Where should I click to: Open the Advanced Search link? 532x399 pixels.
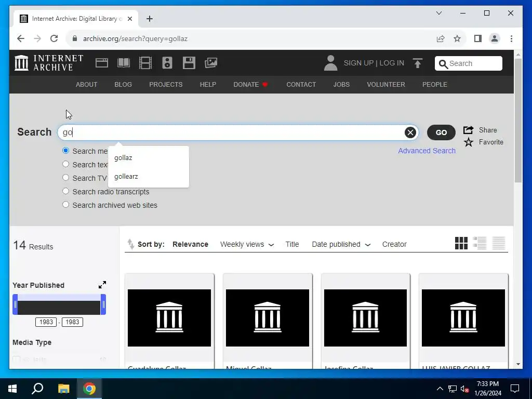[x=427, y=151]
